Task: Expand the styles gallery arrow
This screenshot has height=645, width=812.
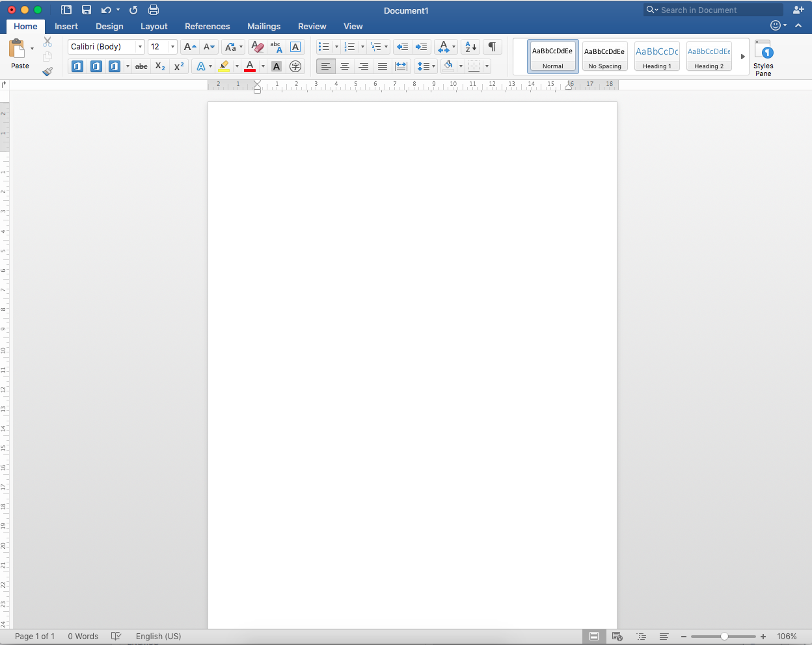Action: [742, 57]
